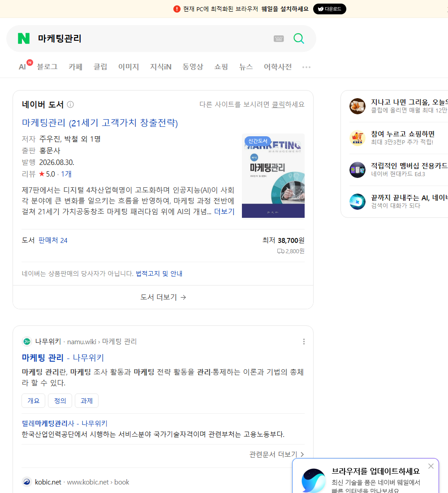The width and height of the screenshot is (448, 493).
Task: Open 판매처 24 sellers link
Action: point(53,240)
